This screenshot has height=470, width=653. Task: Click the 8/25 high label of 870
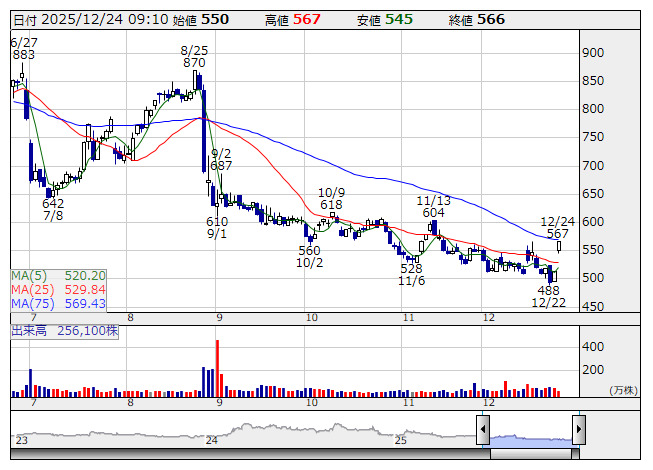click(194, 62)
